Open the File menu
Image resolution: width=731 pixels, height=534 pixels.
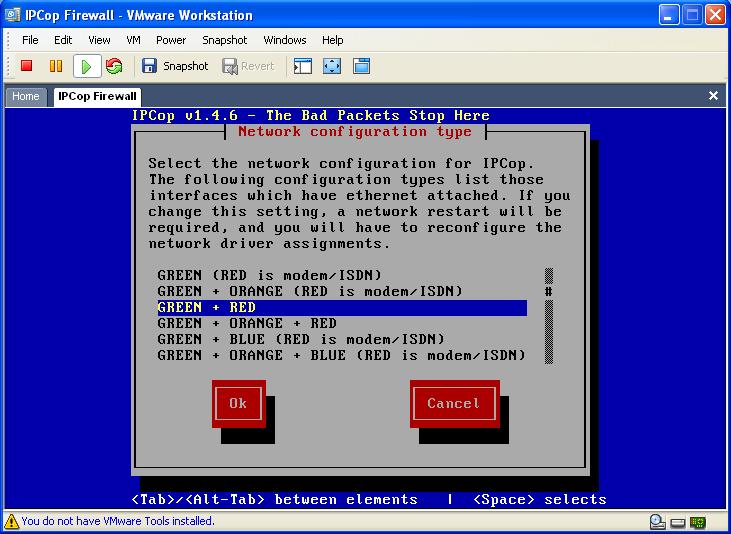[30, 40]
